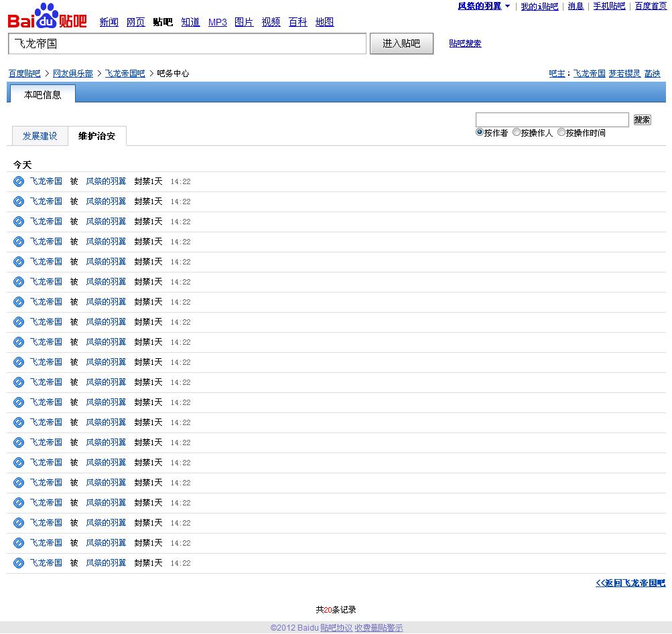Click the ban icon in the first log entry
672x634 pixels.
[x=19, y=181]
